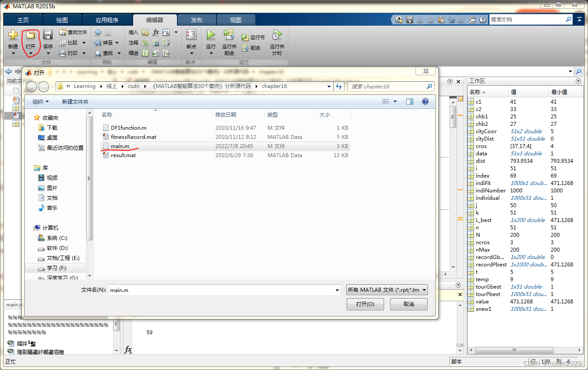This screenshot has width=588, height=370.
Task: Click the Cancel (取消) button
Action: pyautogui.click(x=409, y=304)
